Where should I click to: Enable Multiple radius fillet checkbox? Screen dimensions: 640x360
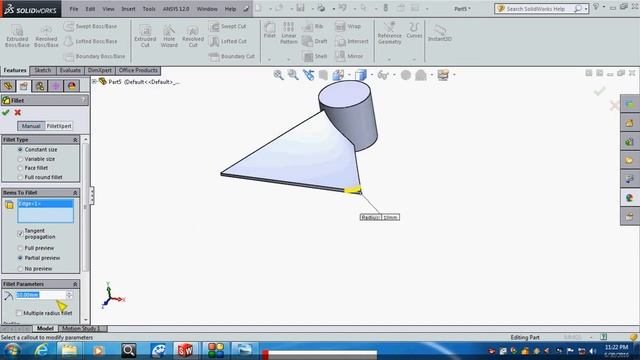pyautogui.click(x=19, y=313)
